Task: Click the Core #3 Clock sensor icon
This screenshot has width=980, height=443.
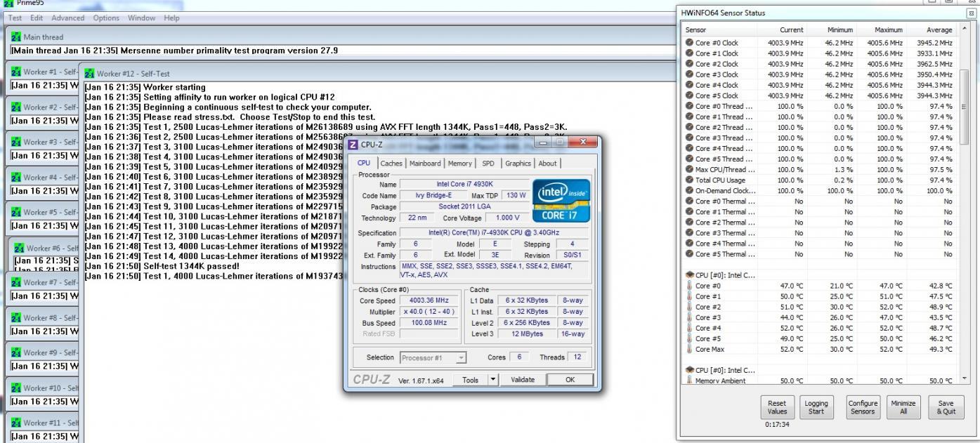Action: tap(689, 74)
